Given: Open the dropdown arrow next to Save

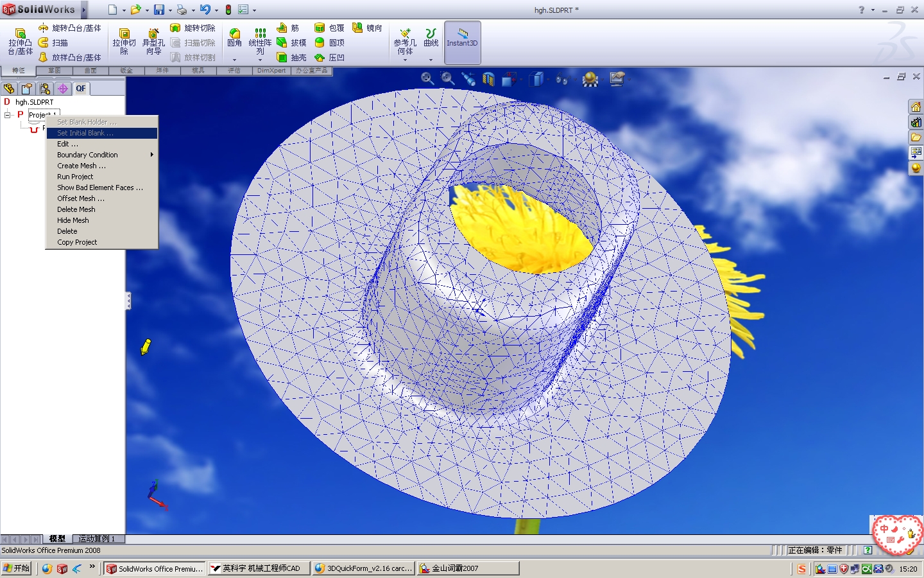Looking at the screenshot, I should click(170, 10).
